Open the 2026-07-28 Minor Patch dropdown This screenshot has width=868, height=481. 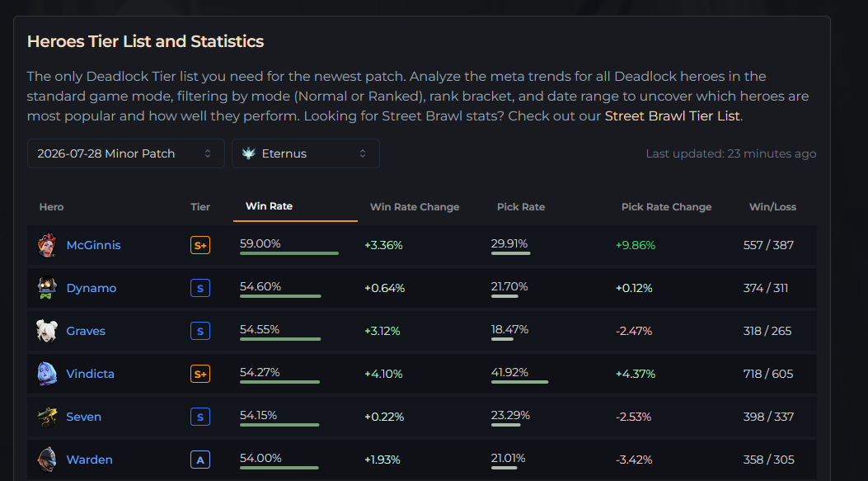(x=125, y=153)
